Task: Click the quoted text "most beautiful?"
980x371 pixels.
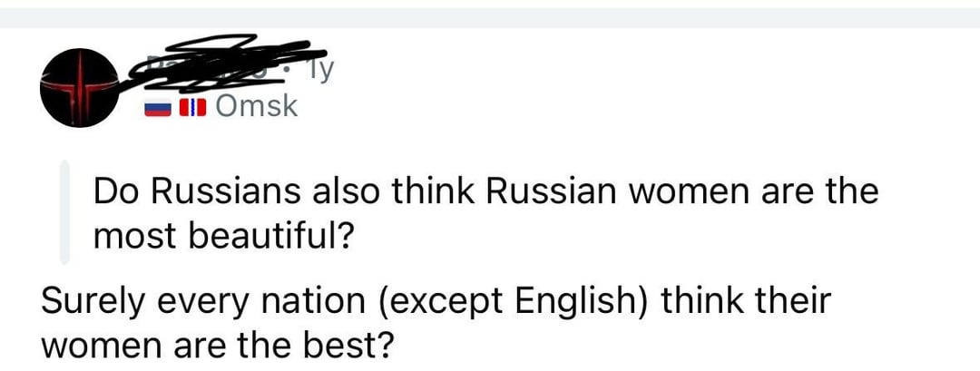Action: (223, 237)
